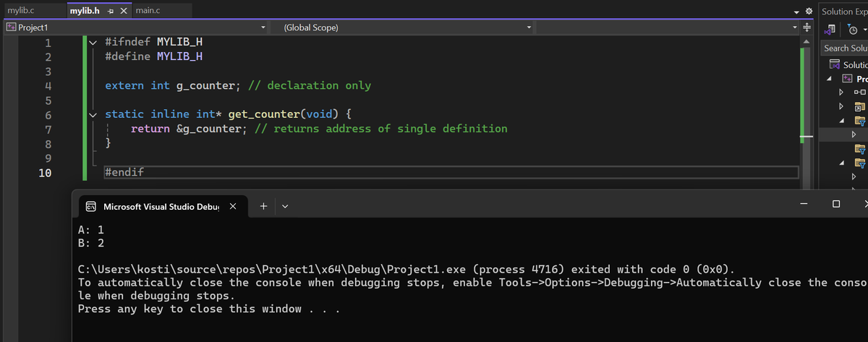Open console tab dropdown chevron
This screenshot has width=868, height=342.
pyautogui.click(x=284, y=207)
